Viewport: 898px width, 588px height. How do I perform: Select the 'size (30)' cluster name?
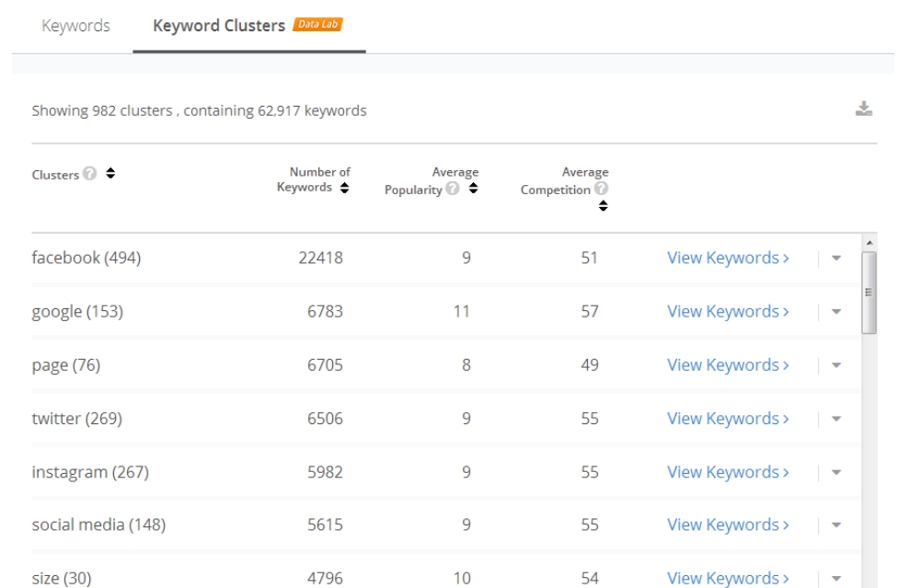coord(62,578)
